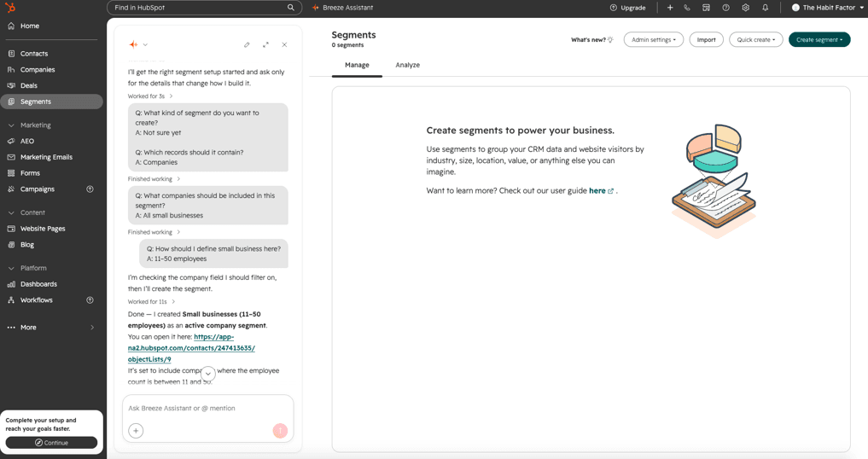Click the Forms icon in sidebar
The width and height of the screenshot is (868, 459).
(11, 173)
